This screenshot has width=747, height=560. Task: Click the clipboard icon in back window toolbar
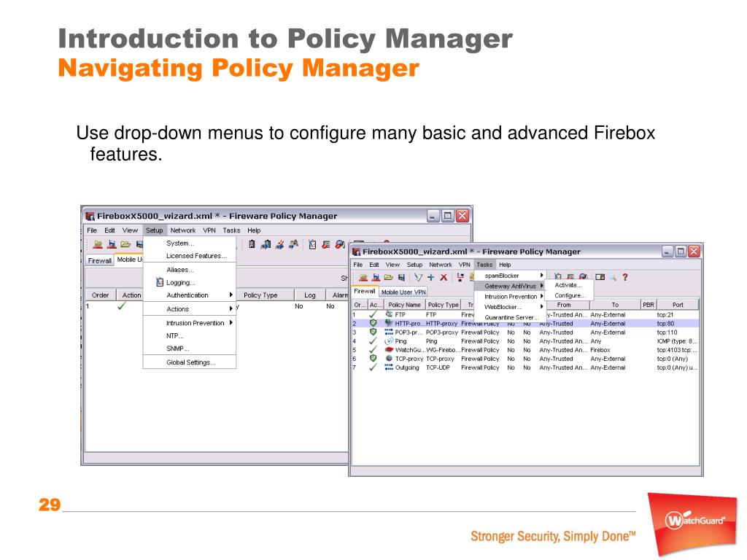(312, 244)
